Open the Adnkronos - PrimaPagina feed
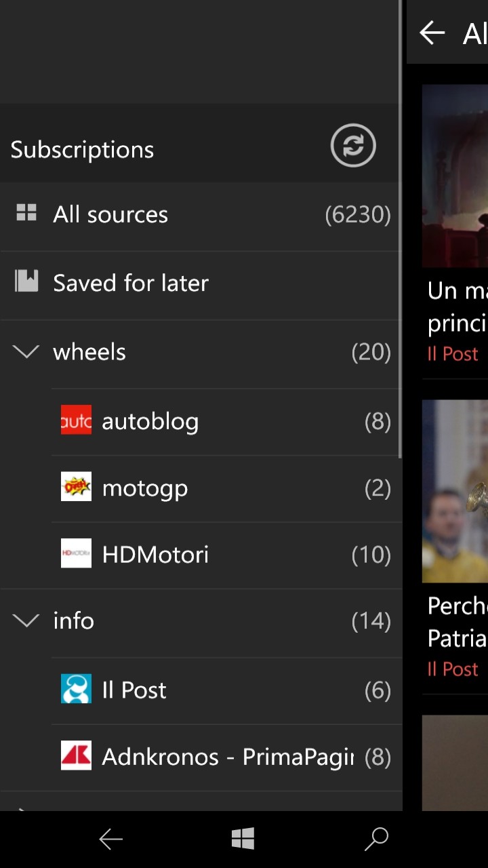Viewport: 488px width, 868px height. pyautogui.click(x=228, y=757)
